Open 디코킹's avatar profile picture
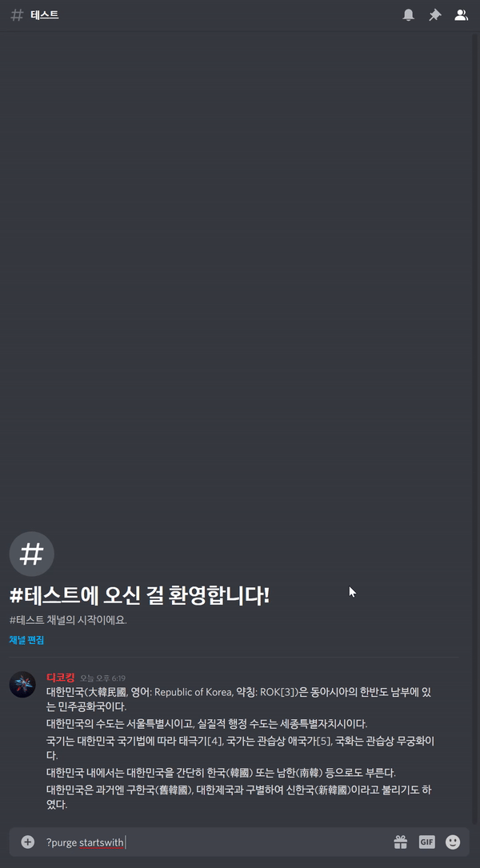The width and height of the screenshot is (480, 868). [22, 685]
